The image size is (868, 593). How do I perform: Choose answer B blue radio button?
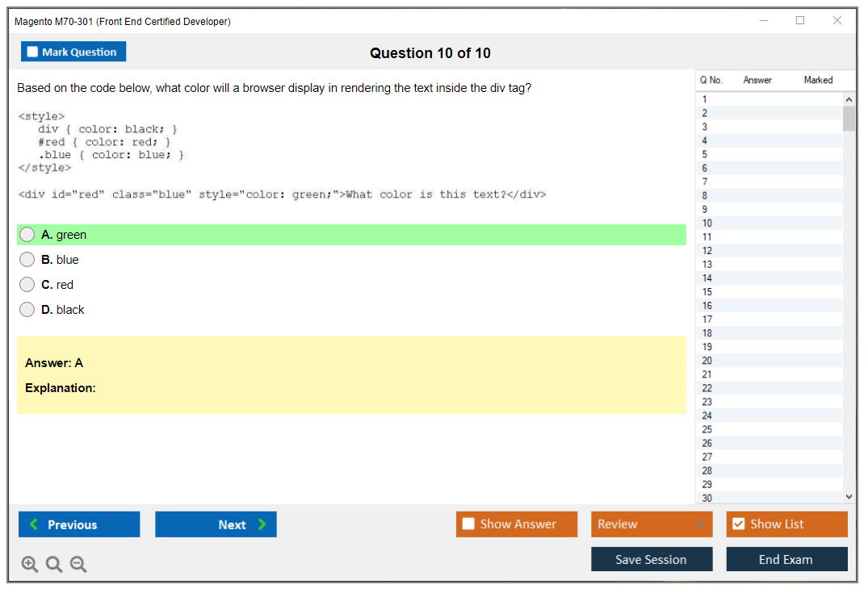point(27,260)
